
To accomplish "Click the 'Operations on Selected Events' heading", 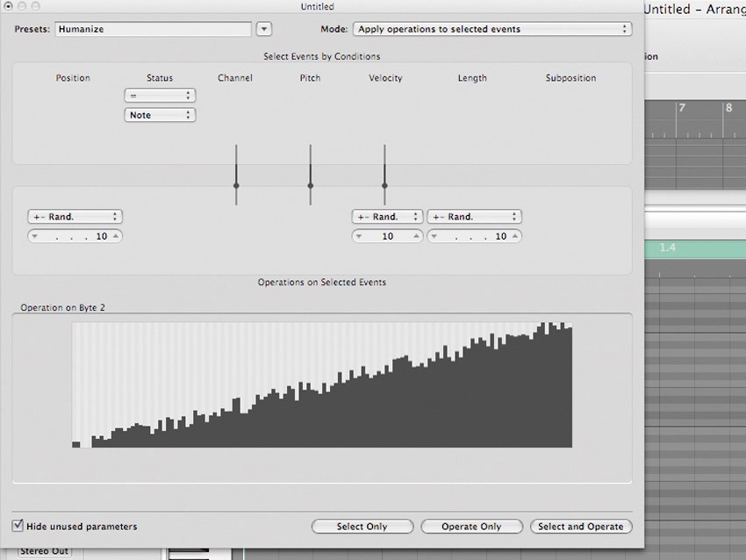I will [x=322, y=282].
